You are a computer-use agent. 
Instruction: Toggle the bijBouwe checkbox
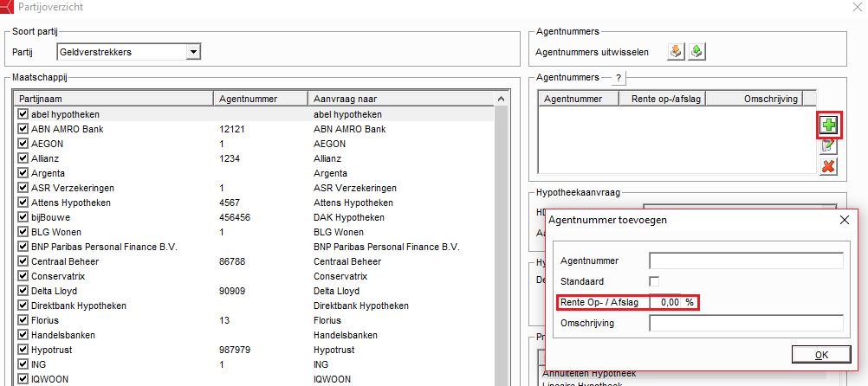click(23, 217)
